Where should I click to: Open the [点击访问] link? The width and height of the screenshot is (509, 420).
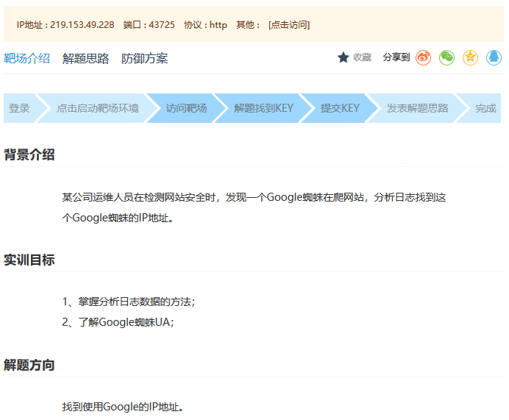tap(289, 25)
